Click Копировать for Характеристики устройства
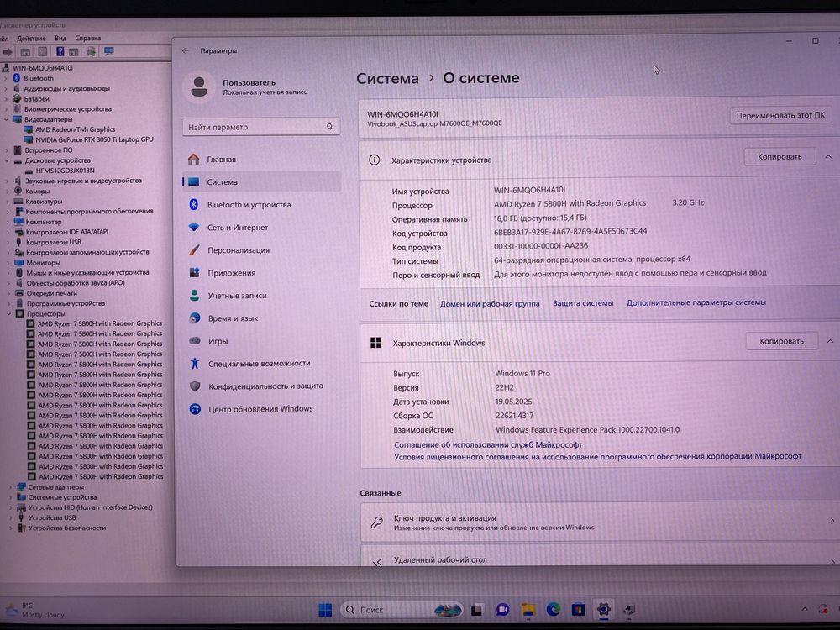The height and width of the screenshot is (630, 840). tap(780, 156)
